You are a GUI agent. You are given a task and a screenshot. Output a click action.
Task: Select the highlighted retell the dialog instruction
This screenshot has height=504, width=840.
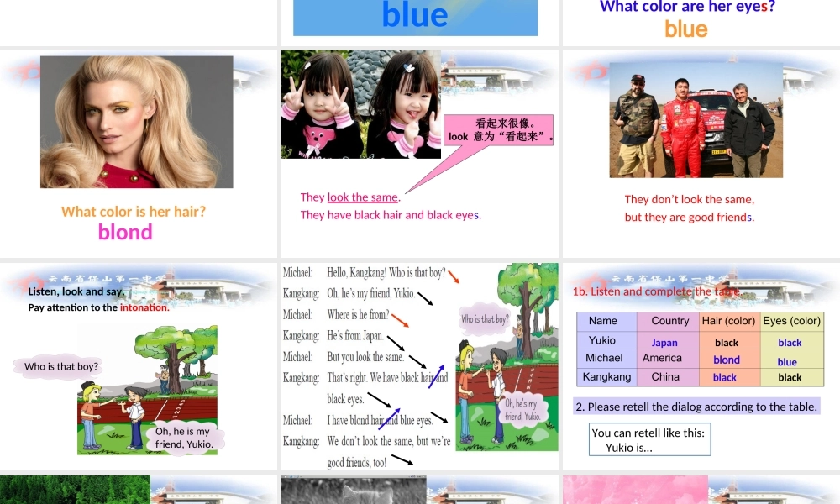click(x=697, y=407)
